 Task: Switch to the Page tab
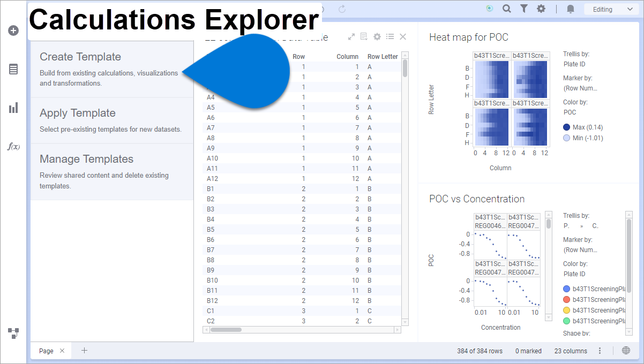[46, 351]
